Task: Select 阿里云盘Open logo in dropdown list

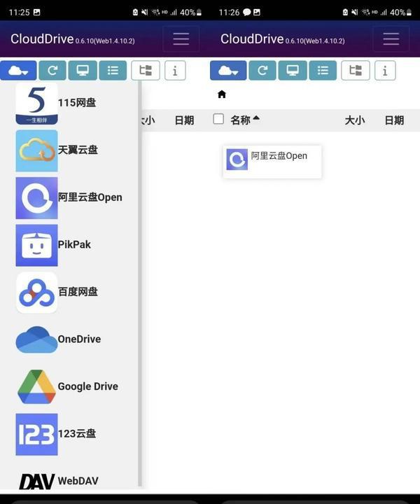Action: click(36, 198)
